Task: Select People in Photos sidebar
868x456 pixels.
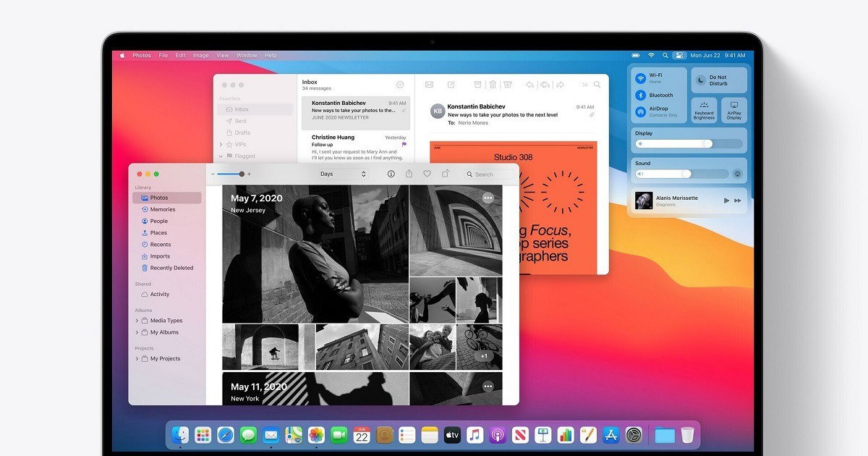Action: pyautogui.click(x=167, y=221)
